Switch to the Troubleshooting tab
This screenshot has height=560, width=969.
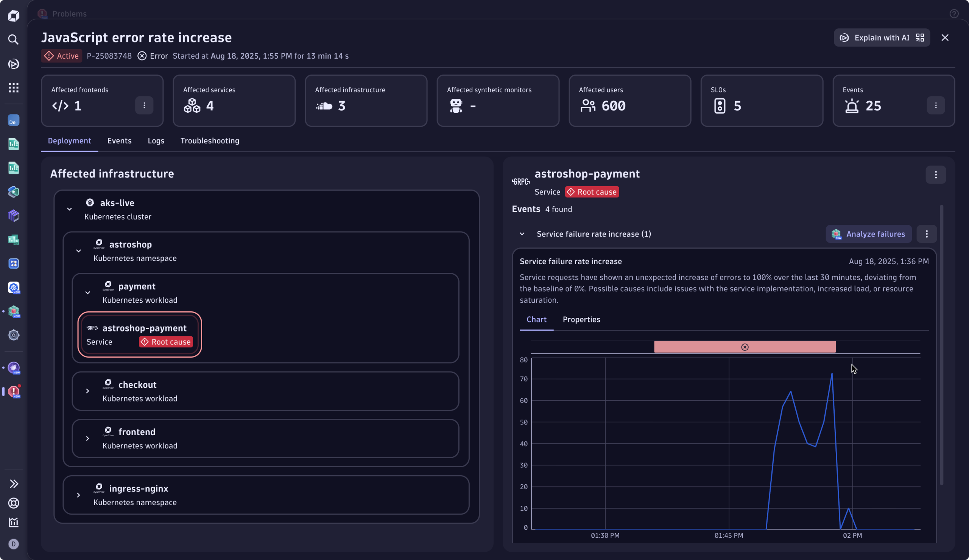[x=210, y=141]
